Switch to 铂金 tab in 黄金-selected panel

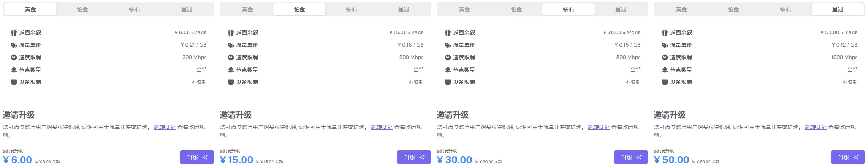83,9
